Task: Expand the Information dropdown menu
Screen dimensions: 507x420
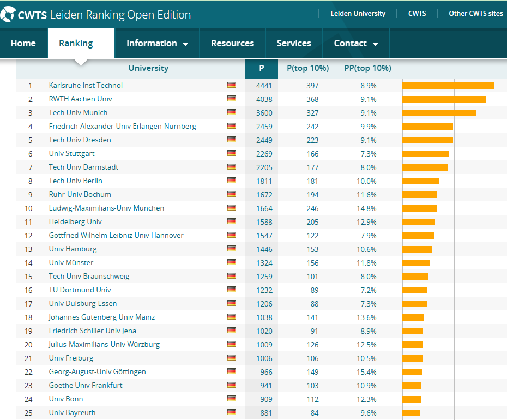Action: (157, 44)
